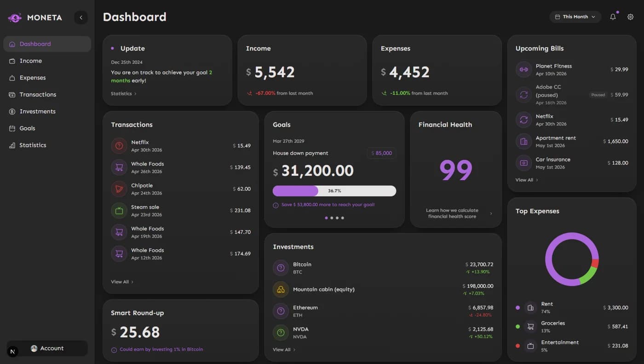Viewport: 644px width, 364px height.
Task: Click the MONETA planet logo
Action: pyautogui.click(x=15, y=17)
